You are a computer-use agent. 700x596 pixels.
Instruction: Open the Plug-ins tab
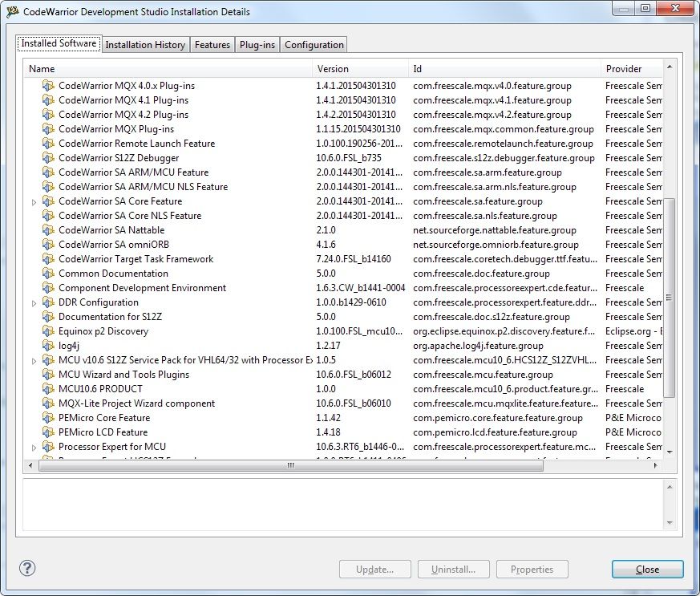[257, 45]
